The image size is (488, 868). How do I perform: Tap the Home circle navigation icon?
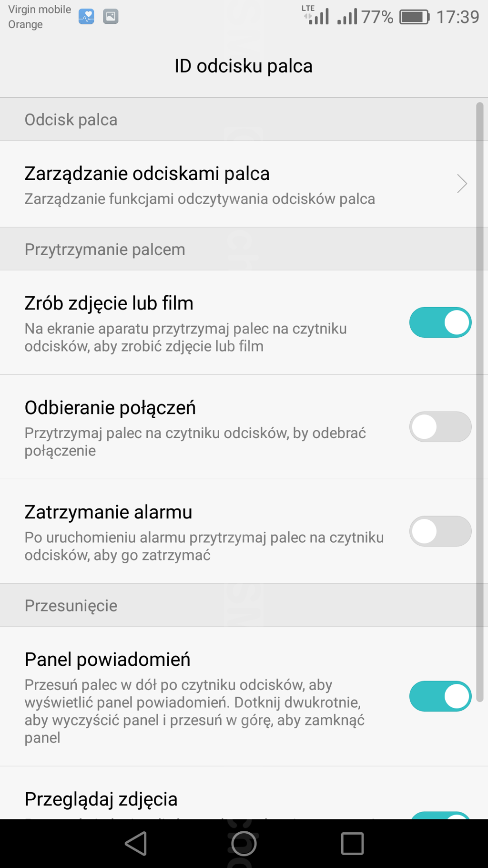[244, 843]
